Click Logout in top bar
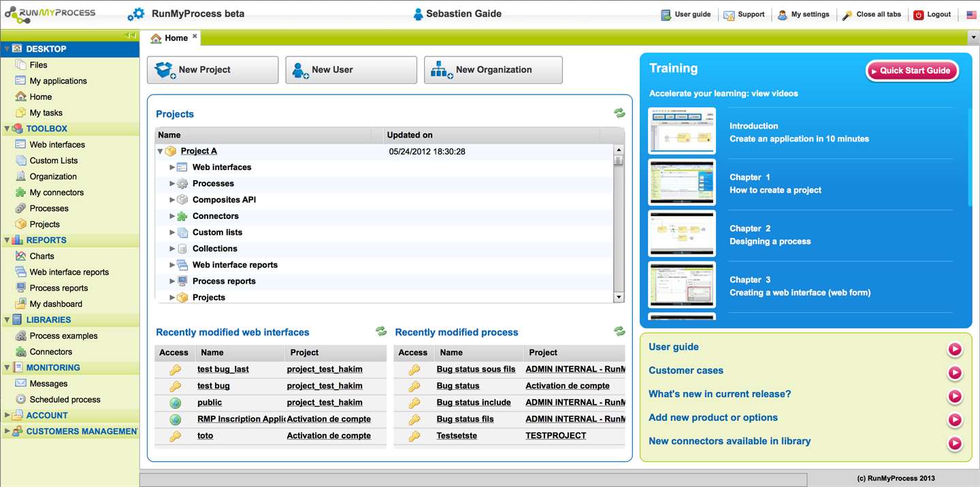 coord(932,14)
